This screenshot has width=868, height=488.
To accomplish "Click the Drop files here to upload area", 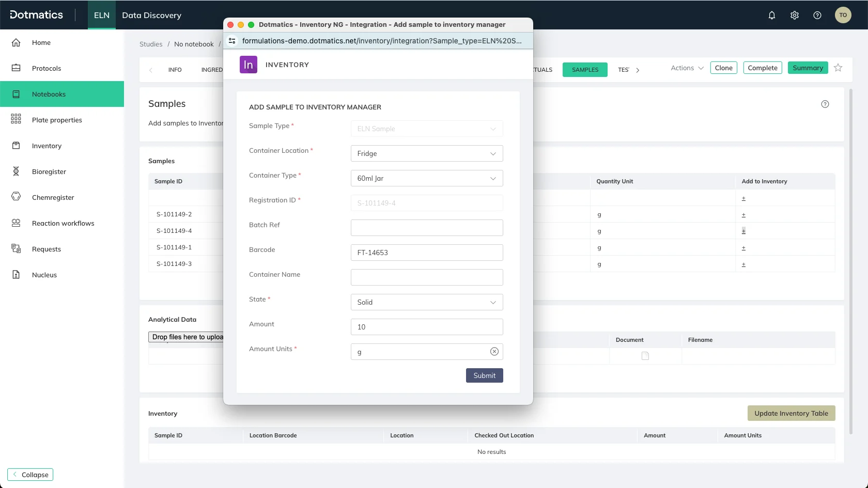I will 186,337.
